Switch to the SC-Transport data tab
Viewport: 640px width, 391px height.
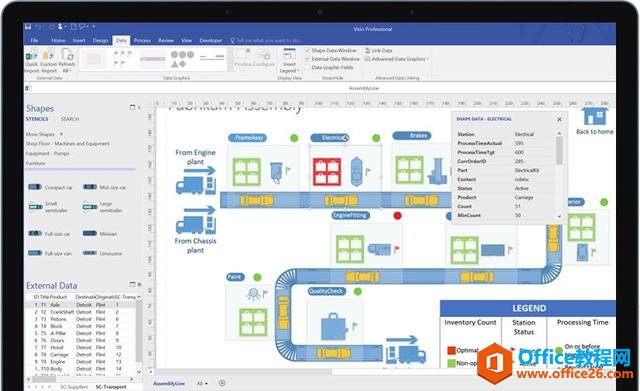(x=111, y=387)
